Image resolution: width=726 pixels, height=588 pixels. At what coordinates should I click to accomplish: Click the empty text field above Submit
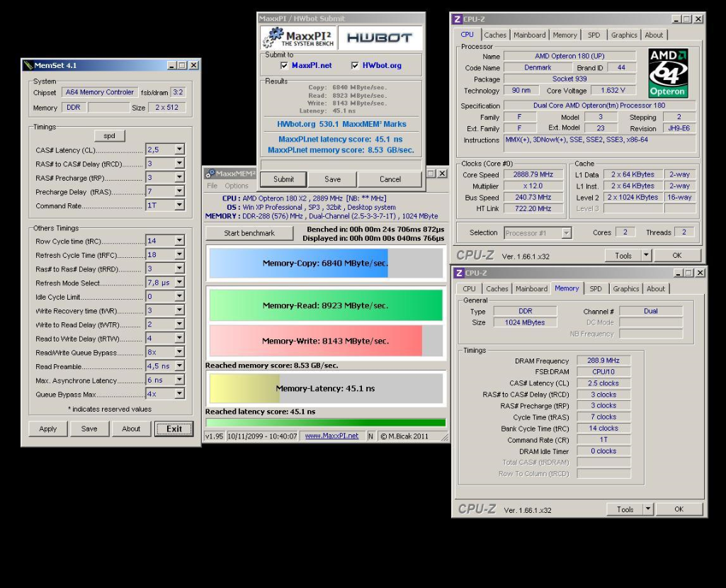[341, 165]
